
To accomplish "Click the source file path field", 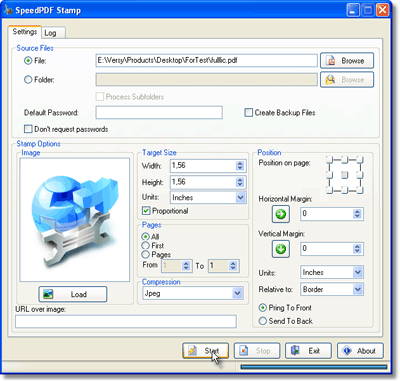I will (x=206, y=61).
